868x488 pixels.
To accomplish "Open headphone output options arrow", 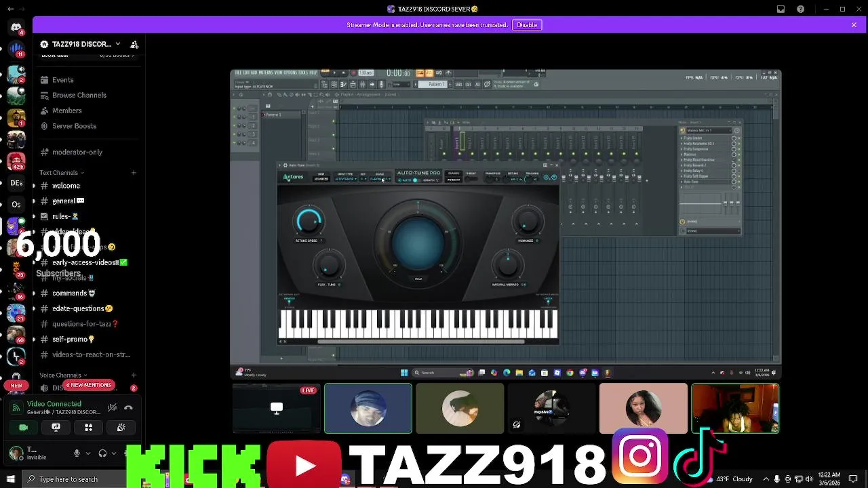I will tap(114, 453).
